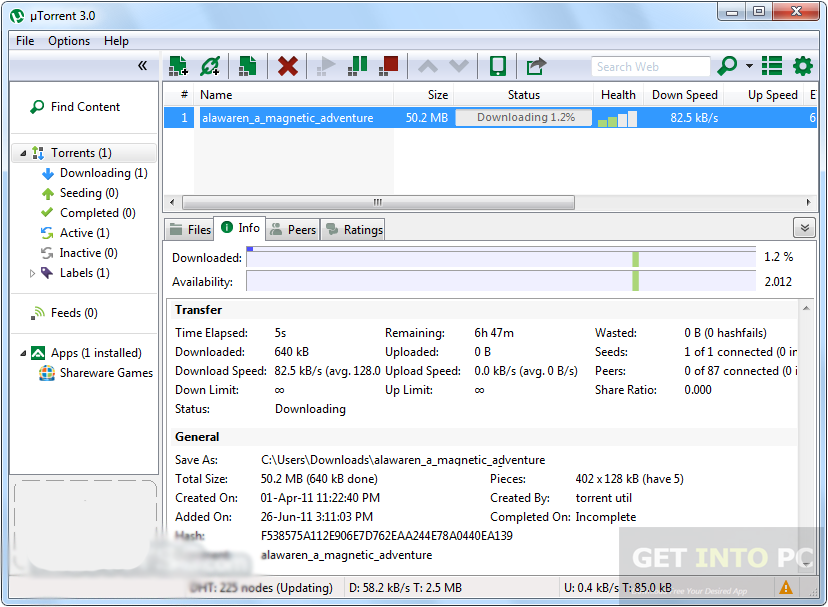Click upload rate status U: 0.4 kB/s
The height and width of the screenshot is (607, 828).
tap(618, 588)
